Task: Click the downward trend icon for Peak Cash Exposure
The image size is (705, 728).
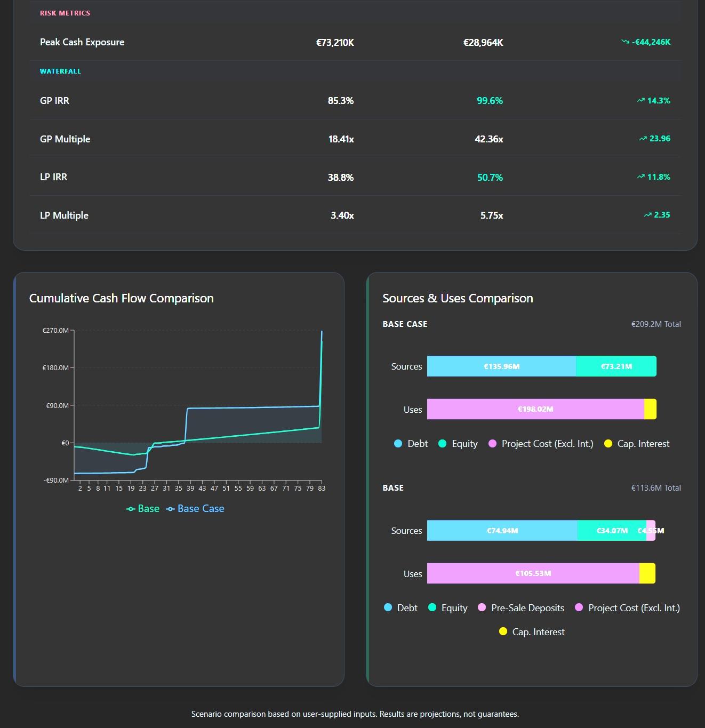Action: pos(625,42)
